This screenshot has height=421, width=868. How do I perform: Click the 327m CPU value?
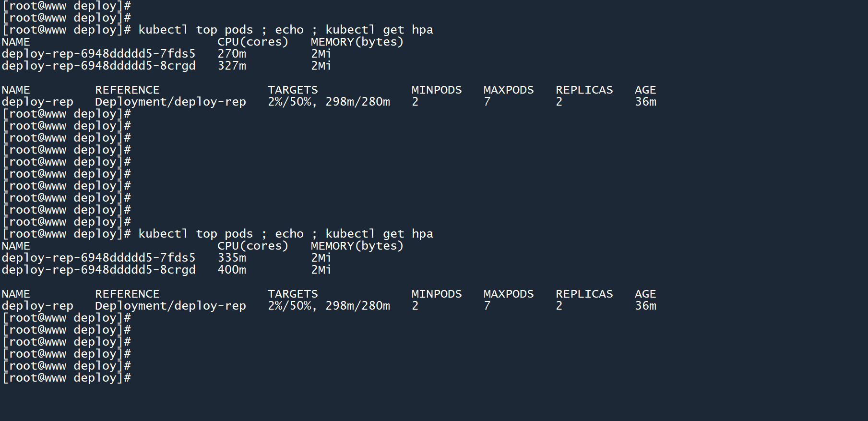pos(232,66)
